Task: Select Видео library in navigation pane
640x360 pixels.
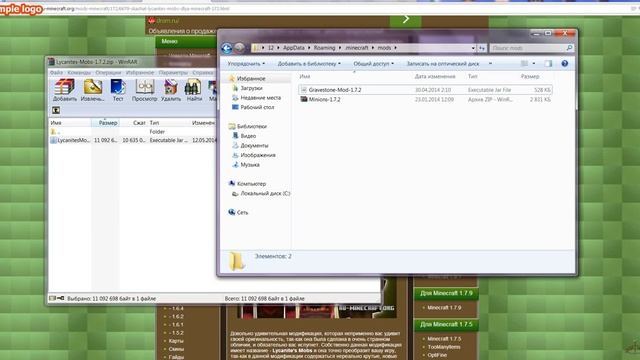Action: pos(248,136)
